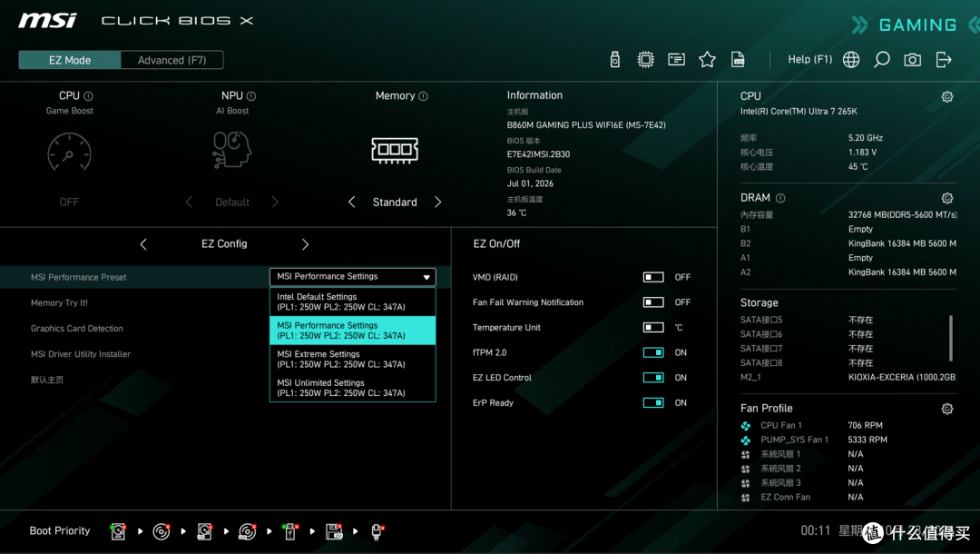Select second boot priority optical disc icon
Viewport: 980px width, 554px height.
point(162,531)
